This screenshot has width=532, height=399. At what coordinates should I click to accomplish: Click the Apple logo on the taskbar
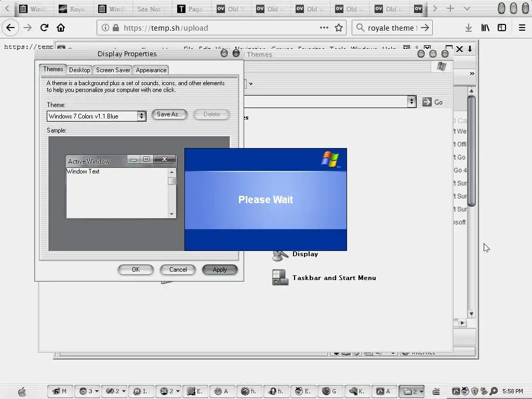(22, 392)
